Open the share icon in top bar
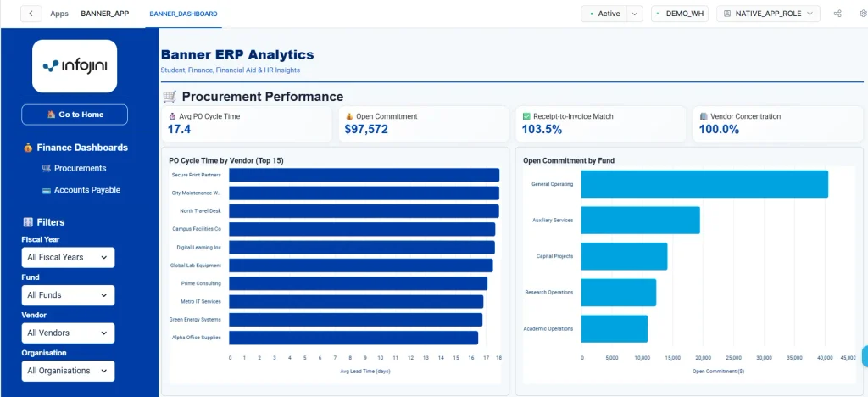Viewport: 868px width, 397px height. tap(837, 14)
